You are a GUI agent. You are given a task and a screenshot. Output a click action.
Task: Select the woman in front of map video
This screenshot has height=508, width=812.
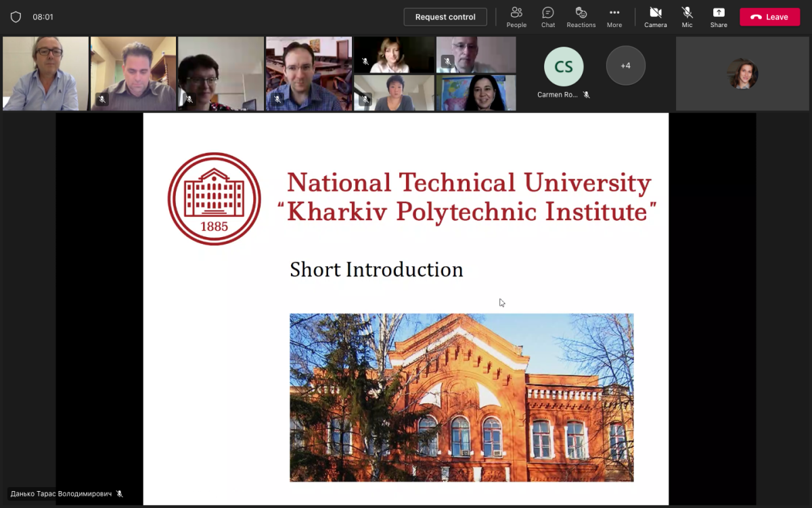(x=476, y=93)
